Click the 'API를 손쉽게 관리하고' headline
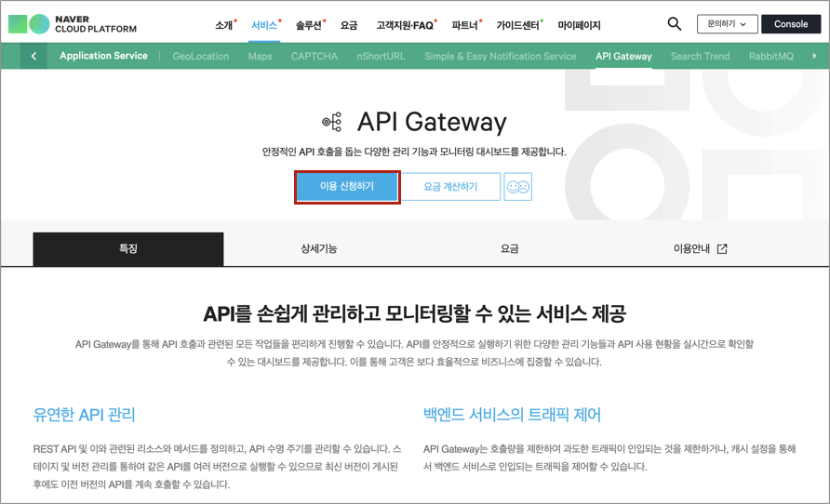830x504 pixels. (414, 313)
